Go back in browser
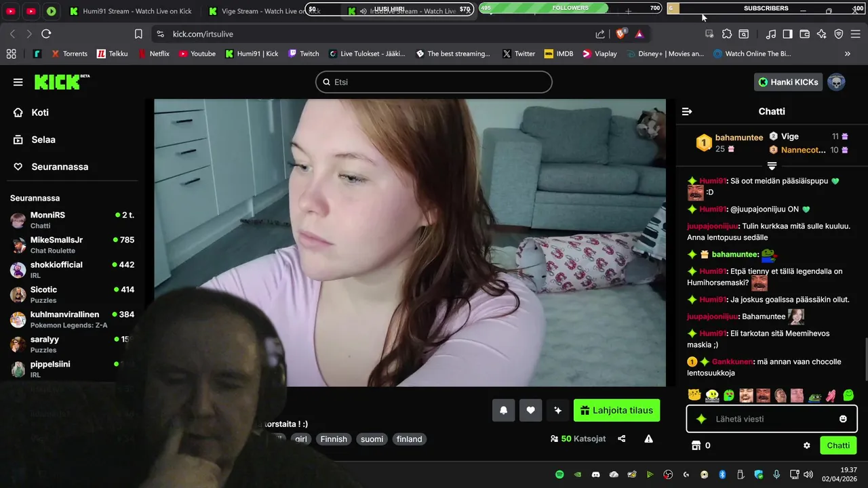Image resolution: width=868 pixels, height=488 pixels. (x=12, y=34)
